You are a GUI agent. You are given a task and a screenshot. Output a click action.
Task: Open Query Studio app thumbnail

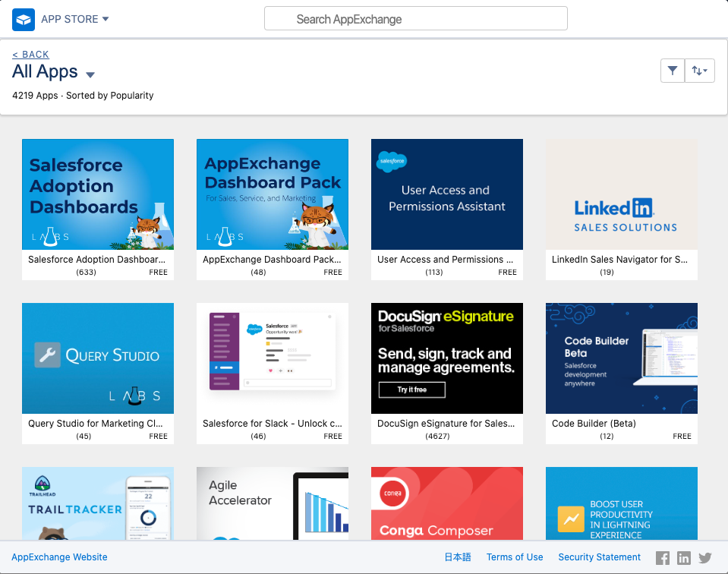[98, 358]
